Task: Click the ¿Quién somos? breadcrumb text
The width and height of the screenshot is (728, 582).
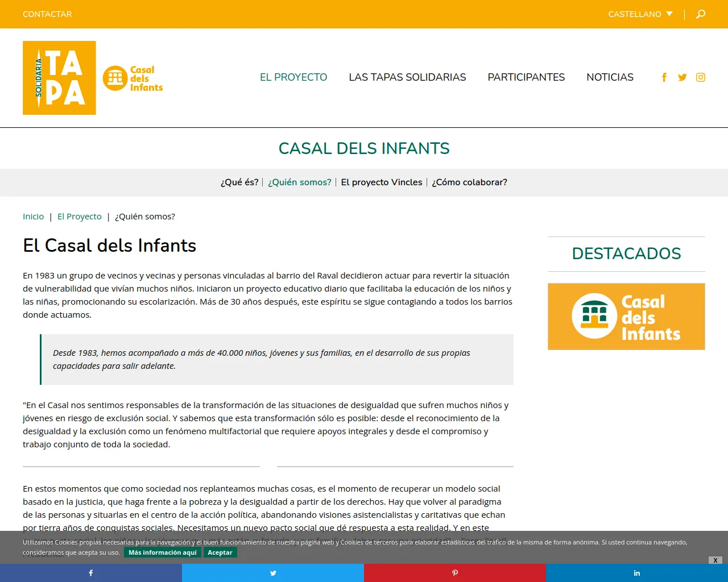Action: [x=145, y=217]
